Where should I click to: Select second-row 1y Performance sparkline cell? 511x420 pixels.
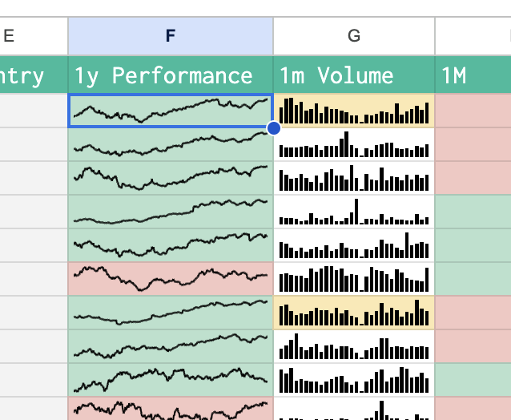point(170,144)
